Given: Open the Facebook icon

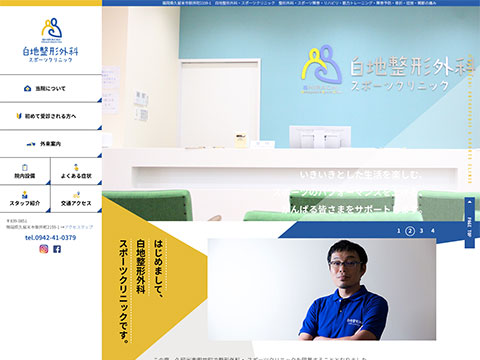Looking at the screenshot, I should pyautogui.click(x=57, y=249).
